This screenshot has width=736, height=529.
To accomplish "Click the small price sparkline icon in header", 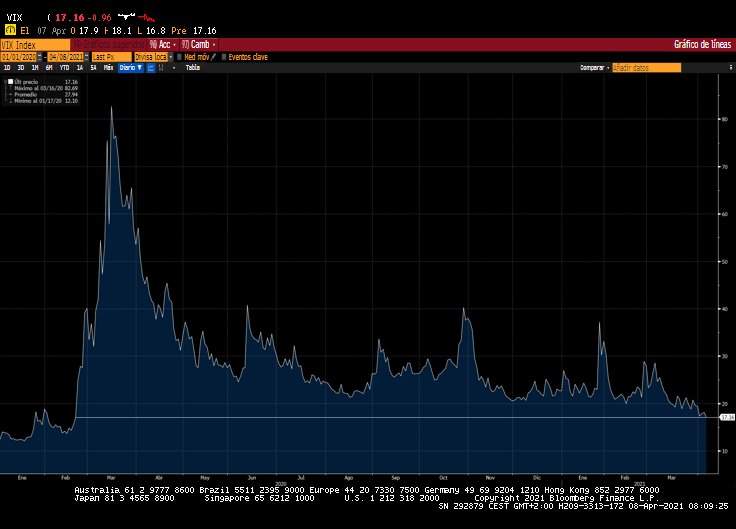I will point(137,17).
